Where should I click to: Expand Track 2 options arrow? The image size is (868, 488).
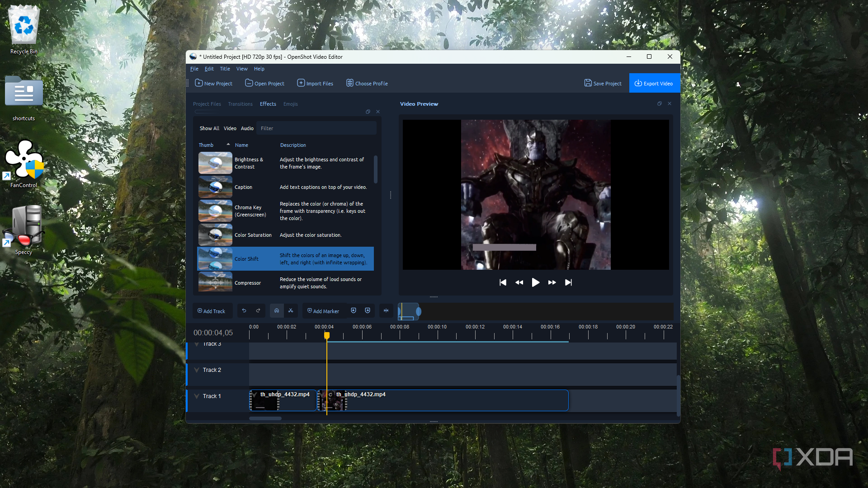pos(197,370)
